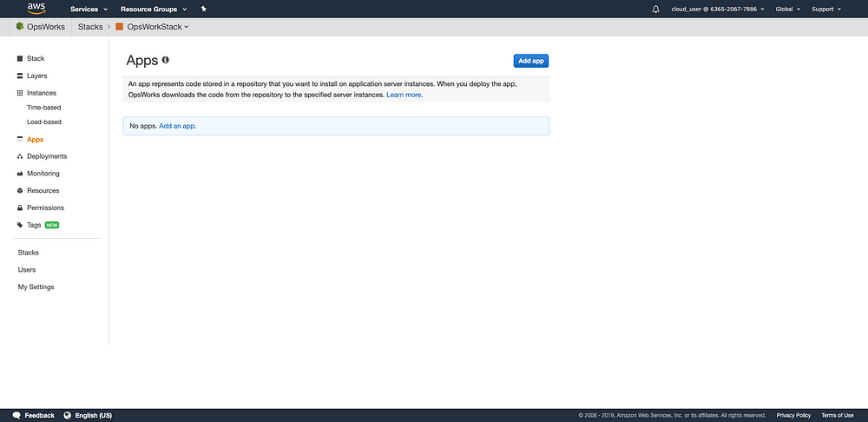Open Time-based instances
Image resolution: width=868 pixels, height=422 pixels.
tap(43, 108)
